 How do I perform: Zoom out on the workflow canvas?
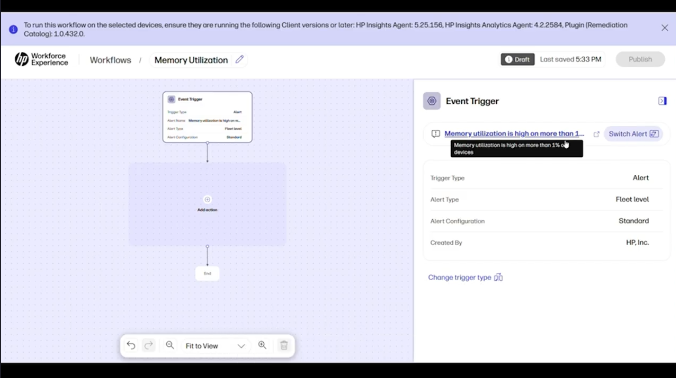point(170,345)
